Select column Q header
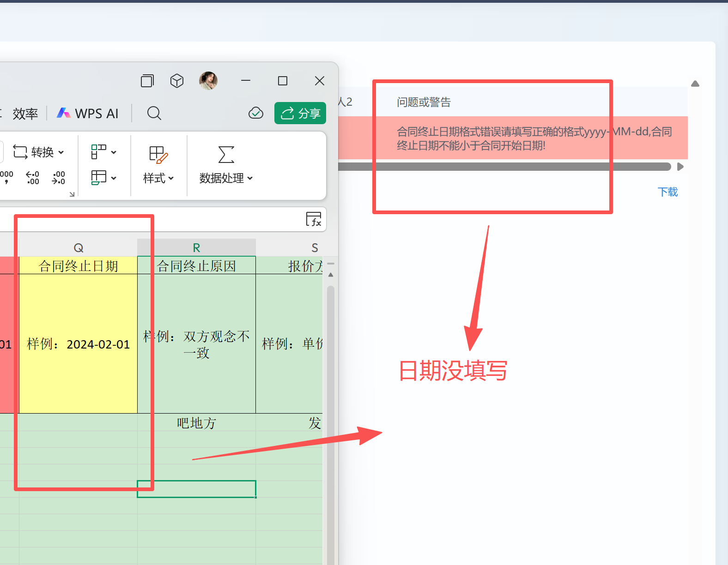The width and height of the screenshot is (728, 565). pos(79,248)
